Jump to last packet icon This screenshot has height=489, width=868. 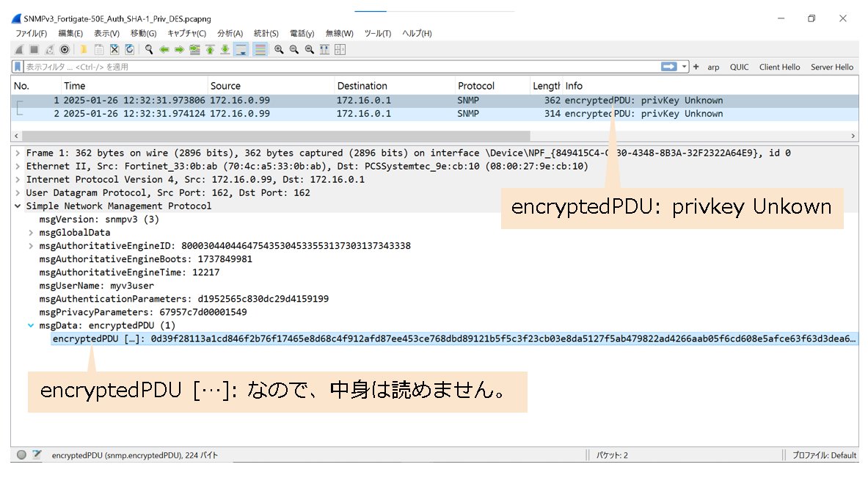[225, 50]
